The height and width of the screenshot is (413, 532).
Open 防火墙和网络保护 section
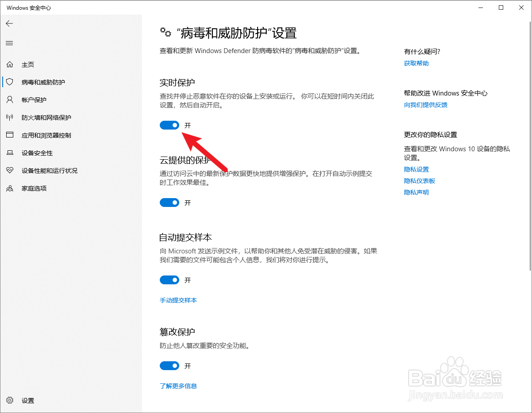click(x=46, y=118)
